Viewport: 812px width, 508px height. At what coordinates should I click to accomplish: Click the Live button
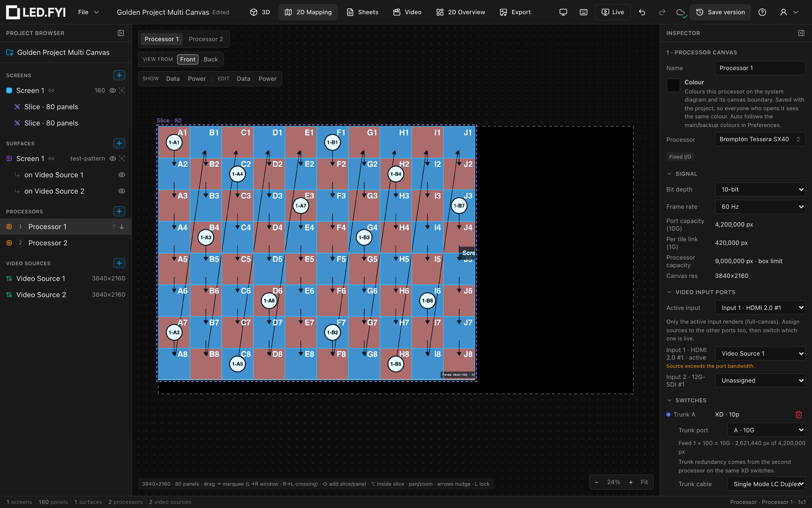pyautogui.click(x=612, y=12)
